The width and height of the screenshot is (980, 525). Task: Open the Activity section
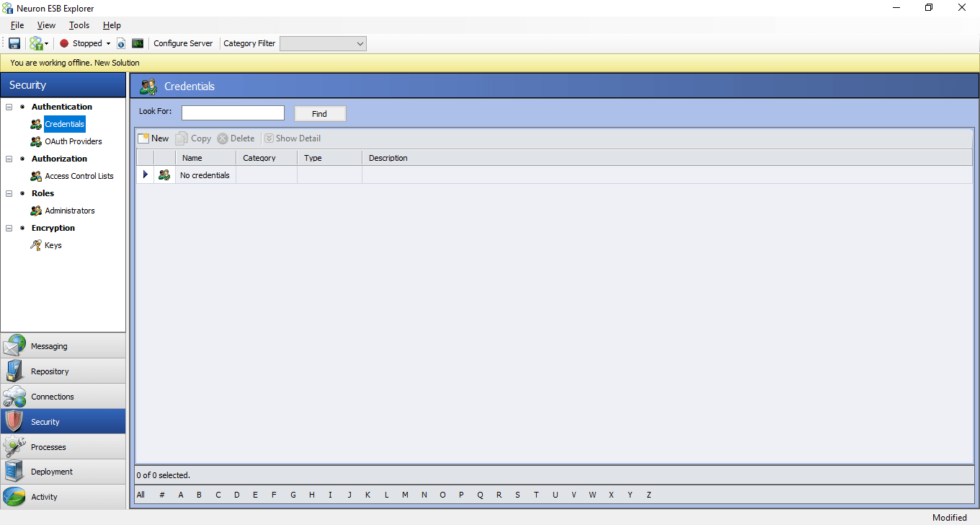[63, 497]
